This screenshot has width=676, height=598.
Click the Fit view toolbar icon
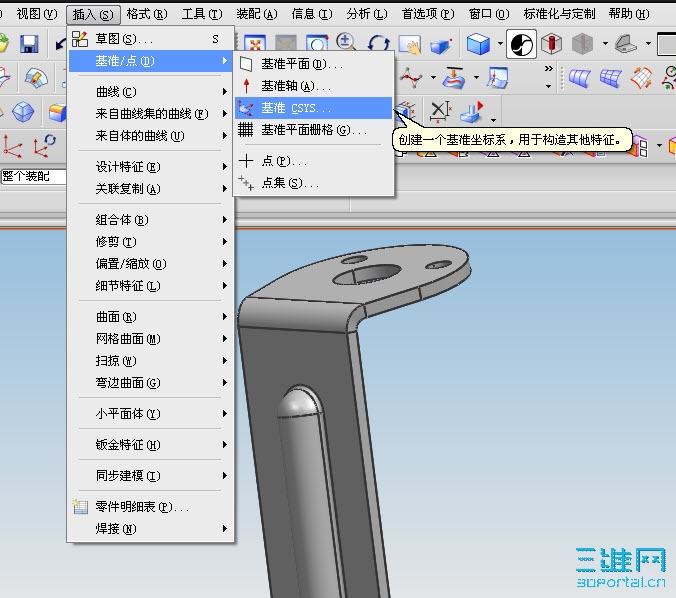pos(255,44)
